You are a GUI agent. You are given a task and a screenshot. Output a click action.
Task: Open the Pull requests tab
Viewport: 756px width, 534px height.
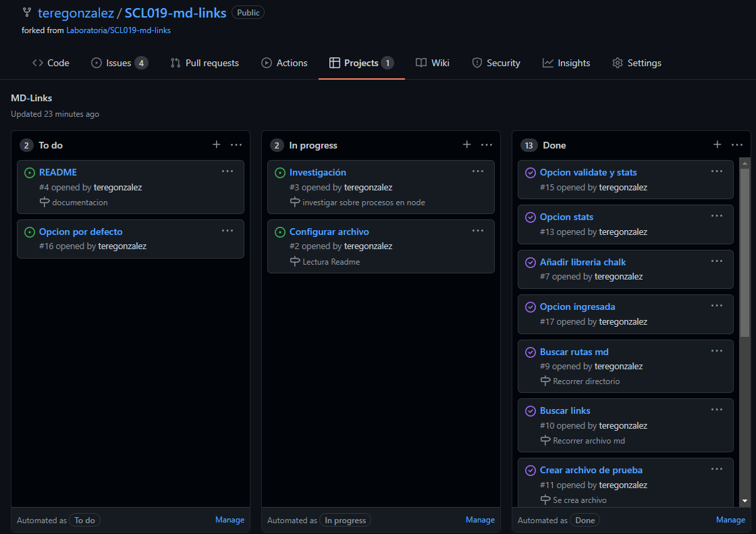(205, 63)
